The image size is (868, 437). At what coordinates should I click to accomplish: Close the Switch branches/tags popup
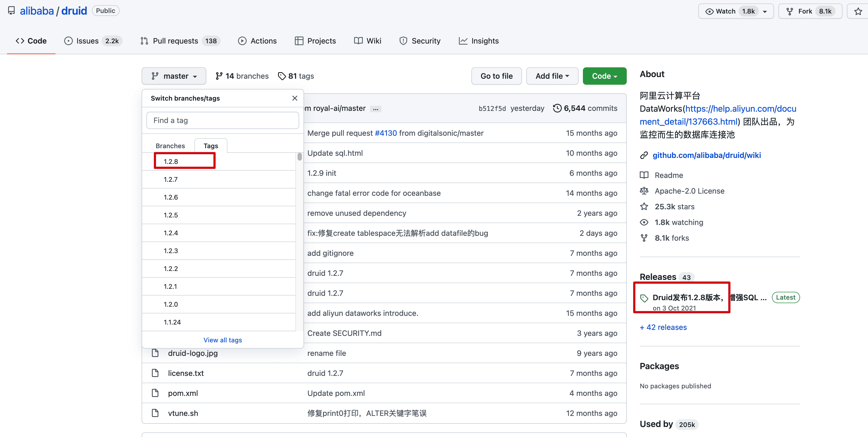[295, 98]
